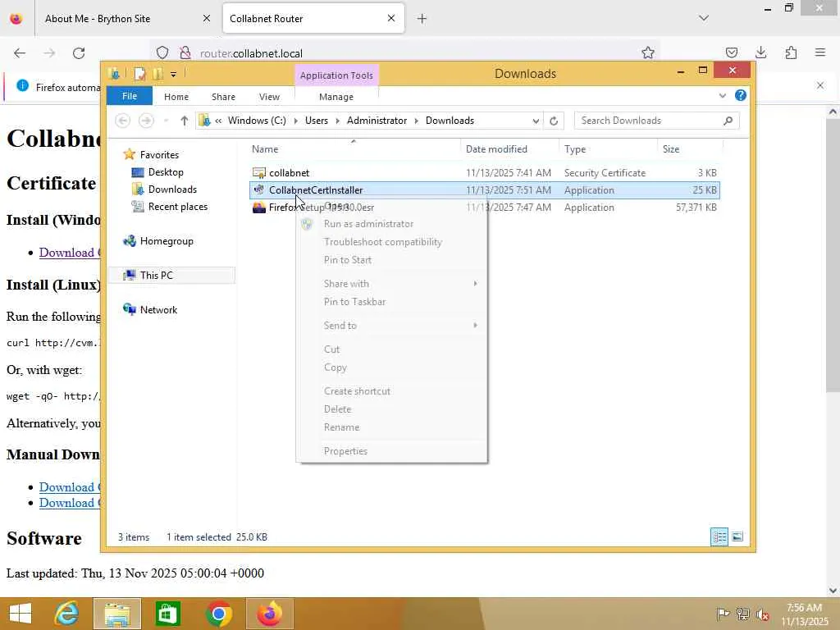
Task: Open recent locations dropdown arrow
Action: (166, 121)
